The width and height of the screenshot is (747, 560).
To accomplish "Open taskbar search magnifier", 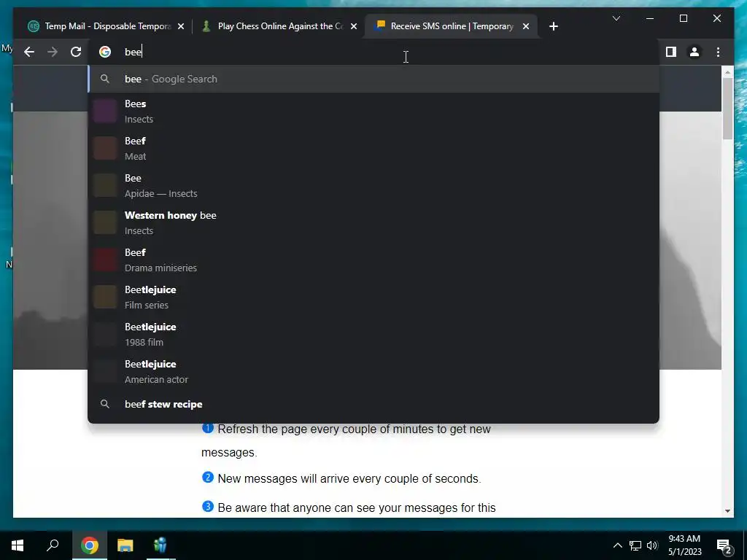I will pos(53,545).
